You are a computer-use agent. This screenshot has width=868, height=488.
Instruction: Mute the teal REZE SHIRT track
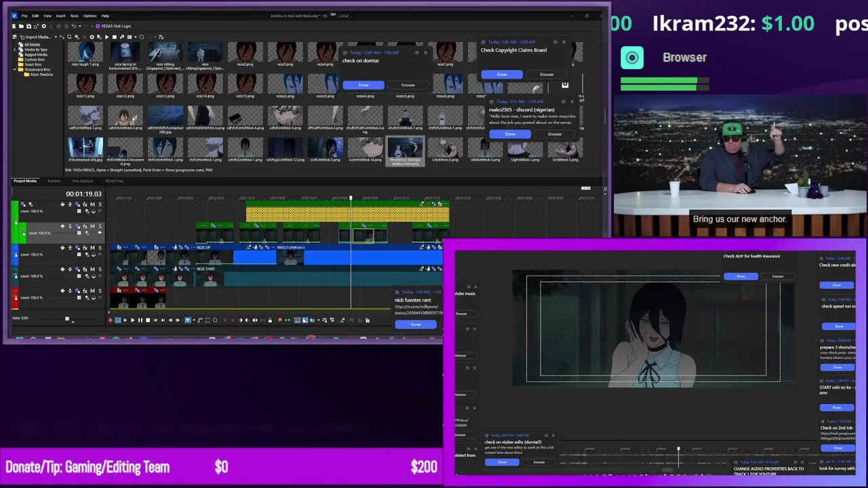pyautogui.click(x=92, y=270)
